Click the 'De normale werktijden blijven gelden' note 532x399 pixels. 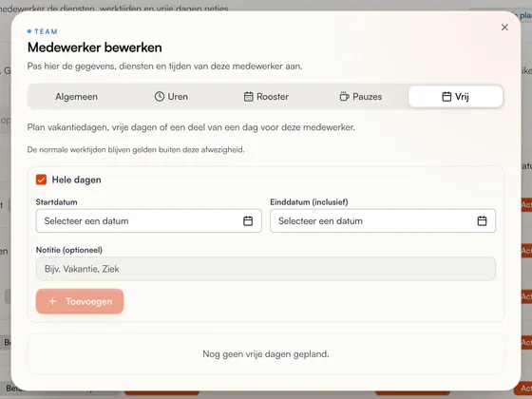[136, 150]
